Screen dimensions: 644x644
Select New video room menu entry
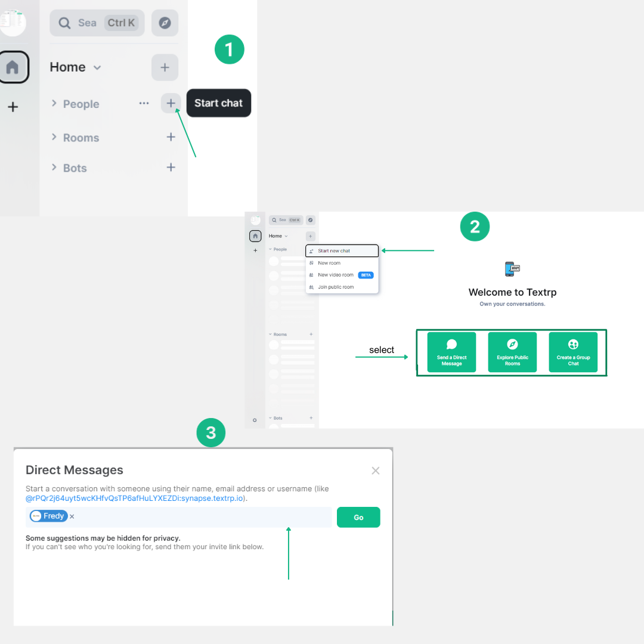tap(336, 275)
